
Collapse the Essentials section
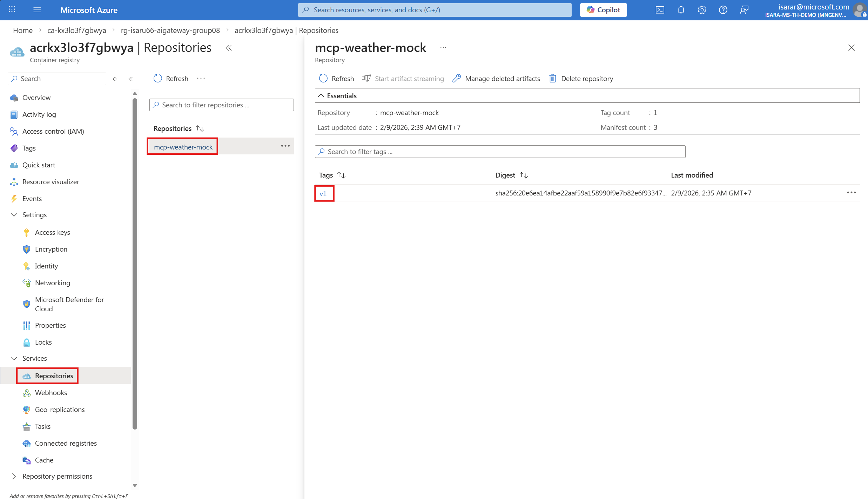(x=587, y=96)
